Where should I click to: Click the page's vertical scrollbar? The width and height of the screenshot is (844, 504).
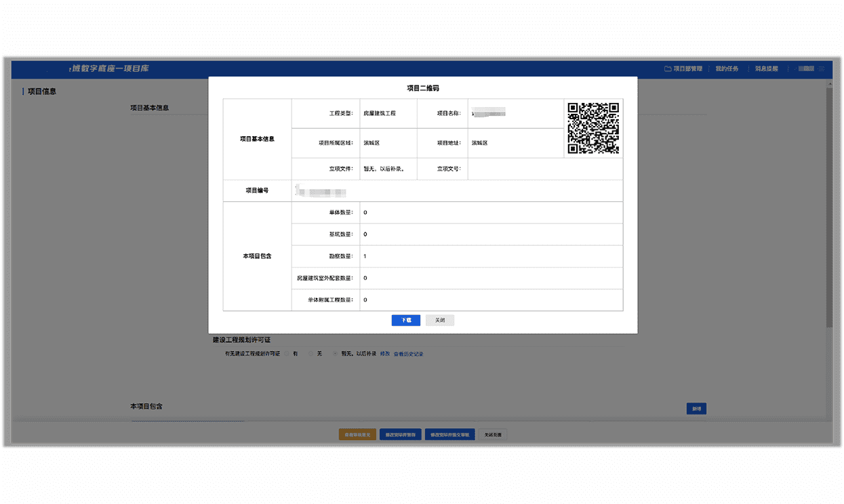(x=829, y=203)
